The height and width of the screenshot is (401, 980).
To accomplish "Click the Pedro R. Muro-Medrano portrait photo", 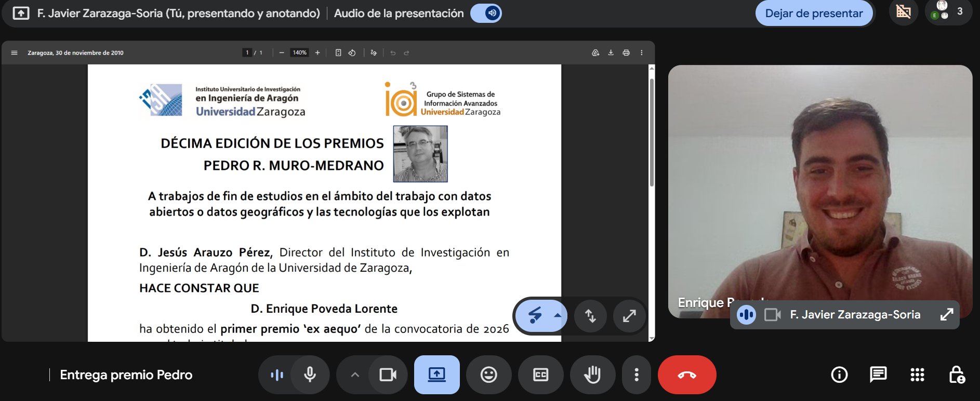I will point(420,154).
